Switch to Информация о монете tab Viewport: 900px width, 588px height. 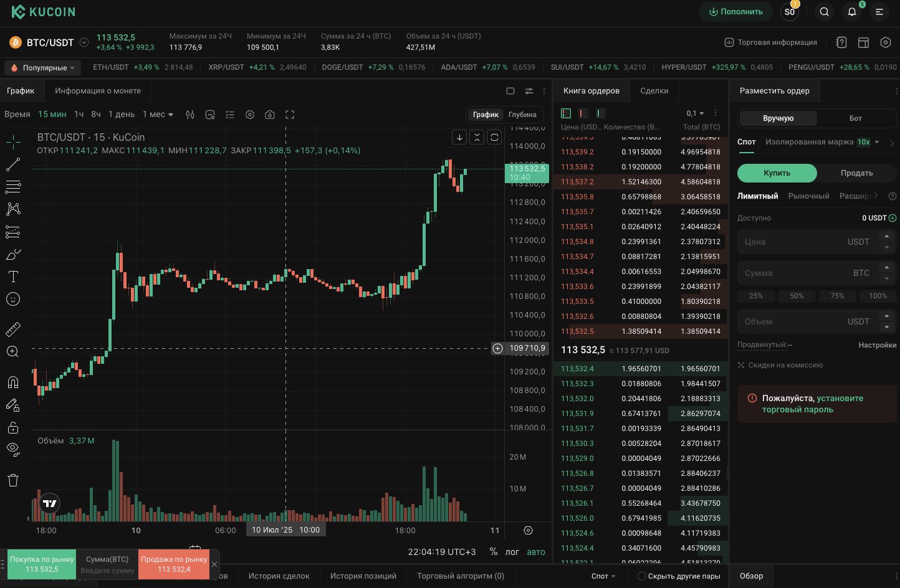98,91
